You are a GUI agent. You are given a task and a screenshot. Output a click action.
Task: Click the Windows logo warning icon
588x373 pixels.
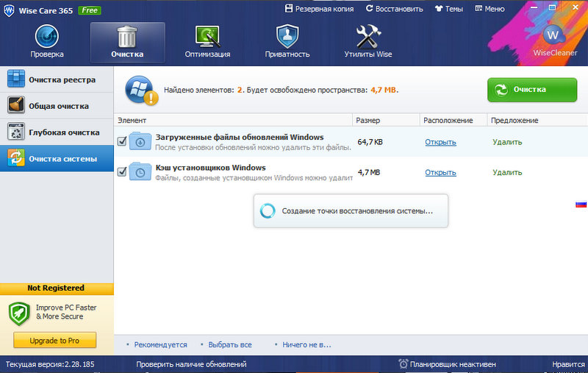141,90
